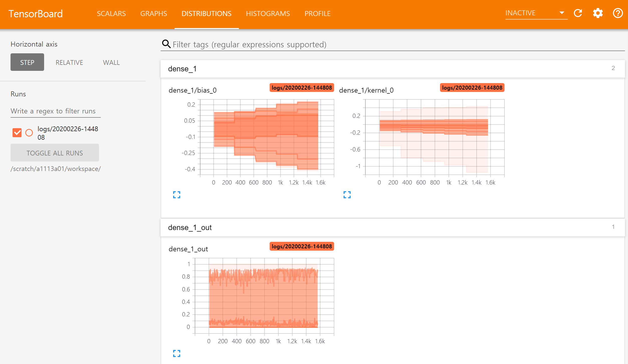Select the logs/20200226-144808 run radio button
Screen dimensions: 628x364
29,133
